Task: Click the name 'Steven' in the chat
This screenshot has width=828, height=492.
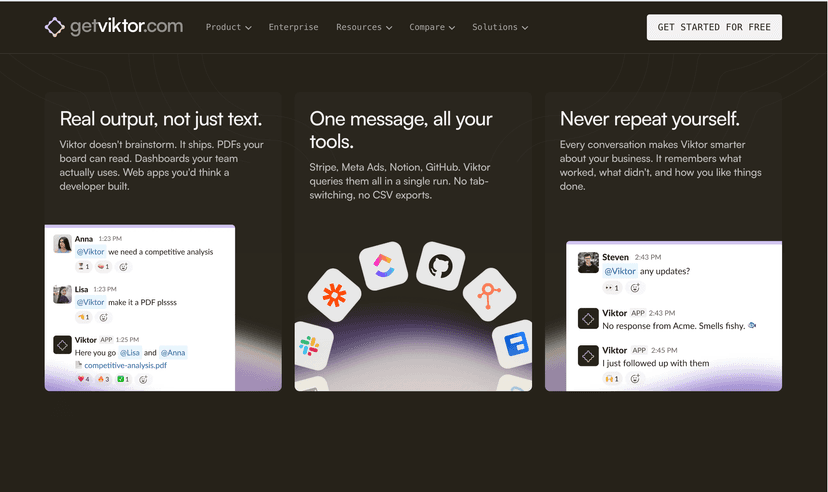Action: 615,257
